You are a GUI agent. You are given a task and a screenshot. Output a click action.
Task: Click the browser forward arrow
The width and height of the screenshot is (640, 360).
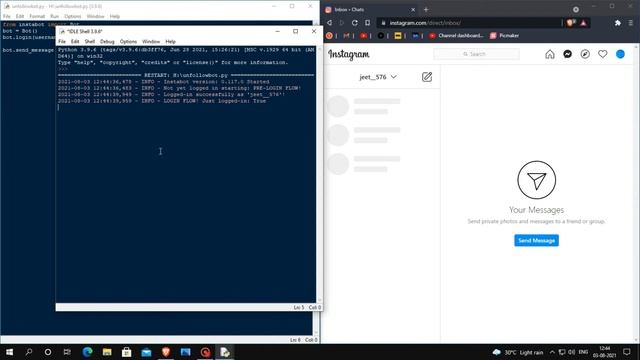[x=342, y=23]
